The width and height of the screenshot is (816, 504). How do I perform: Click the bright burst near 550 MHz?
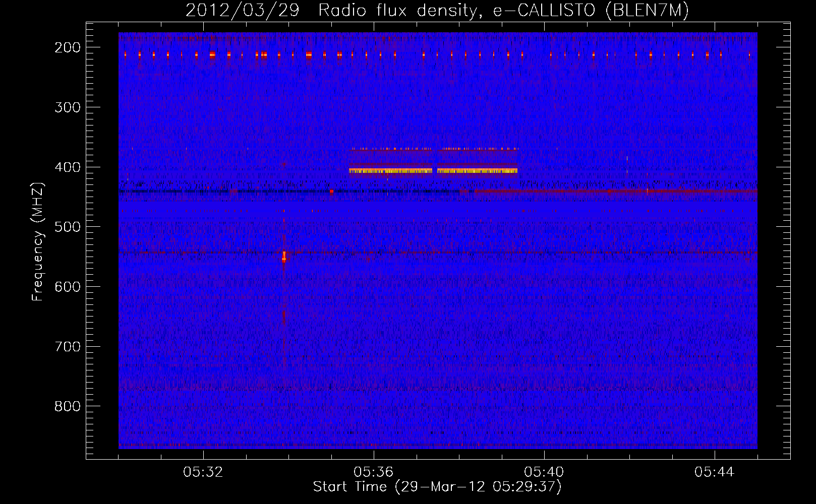pos(284,257)
